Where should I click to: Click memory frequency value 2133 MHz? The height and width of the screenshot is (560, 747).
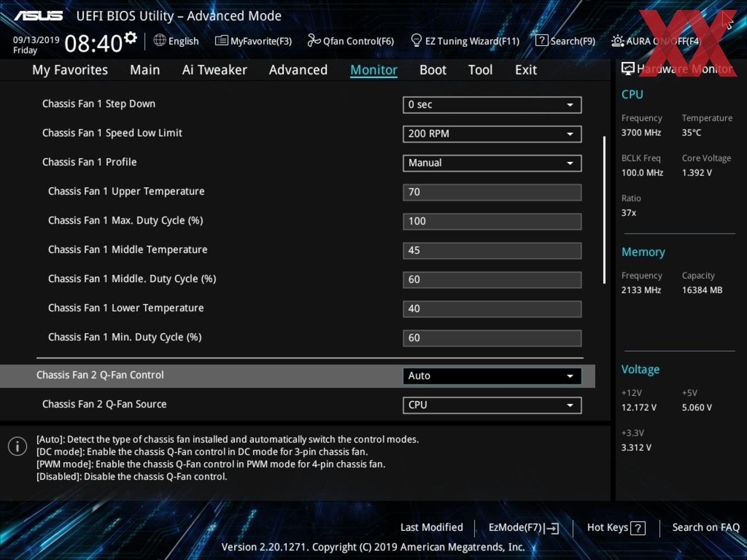[641, 290]
